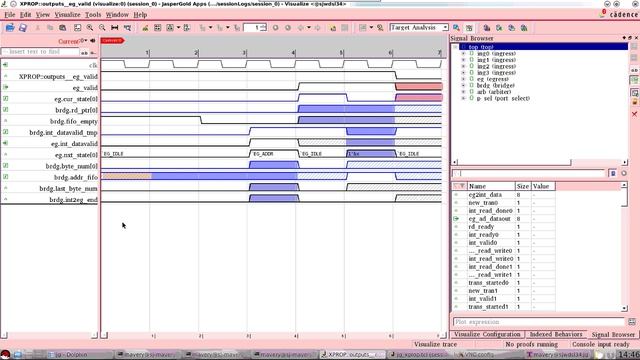Click the table icon next to Signal Browser header
The height and width of the screenshot is (360, 640).
click(x=469, y=28)
